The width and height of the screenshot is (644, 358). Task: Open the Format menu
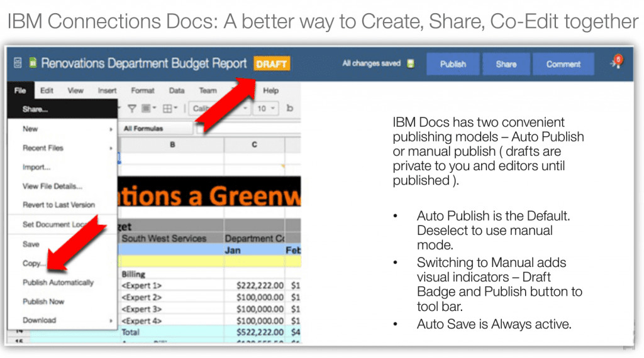pos(143,90)
